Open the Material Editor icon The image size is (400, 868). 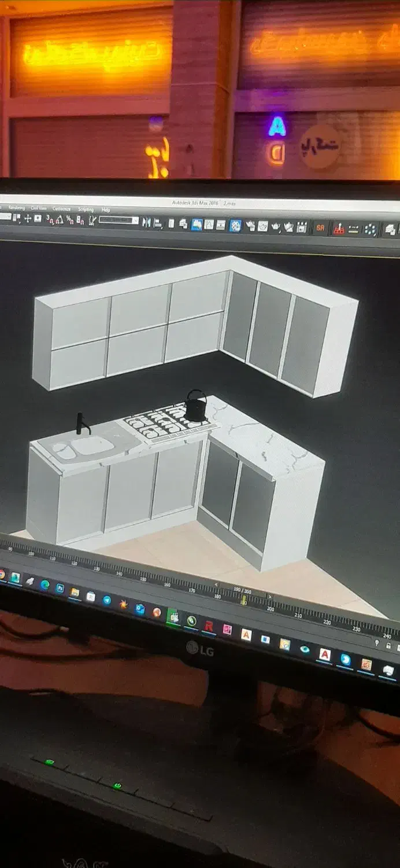tap(235, 225)
